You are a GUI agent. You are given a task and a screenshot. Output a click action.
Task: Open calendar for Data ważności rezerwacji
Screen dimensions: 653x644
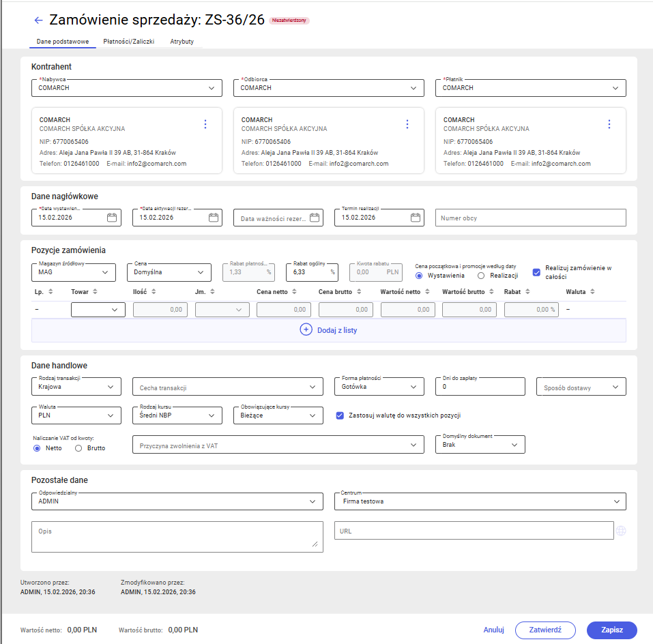pyautogui.click(x=314, y=218)
